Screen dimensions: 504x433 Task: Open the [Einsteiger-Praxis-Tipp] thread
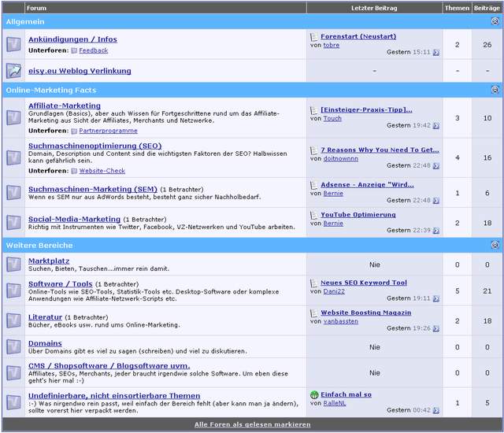click(x=366, y=109)
